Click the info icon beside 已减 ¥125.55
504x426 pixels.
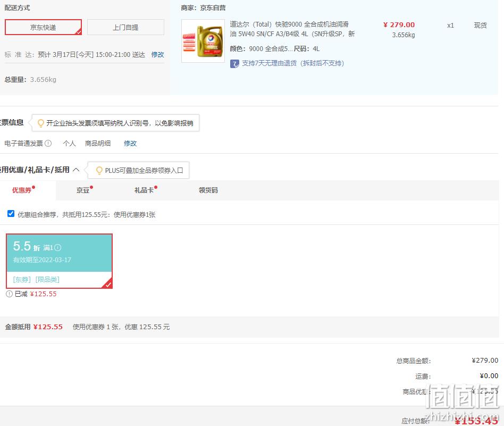pyautogui.click(x=10, y=294)
